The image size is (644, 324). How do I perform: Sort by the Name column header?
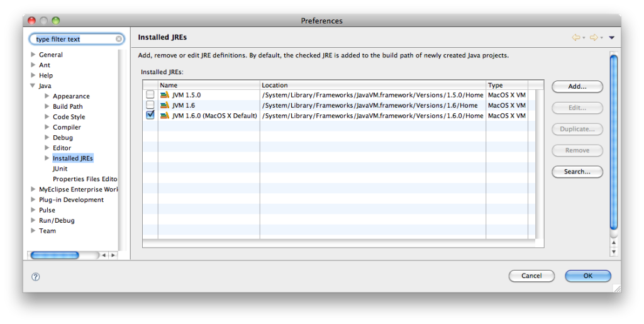209,85
